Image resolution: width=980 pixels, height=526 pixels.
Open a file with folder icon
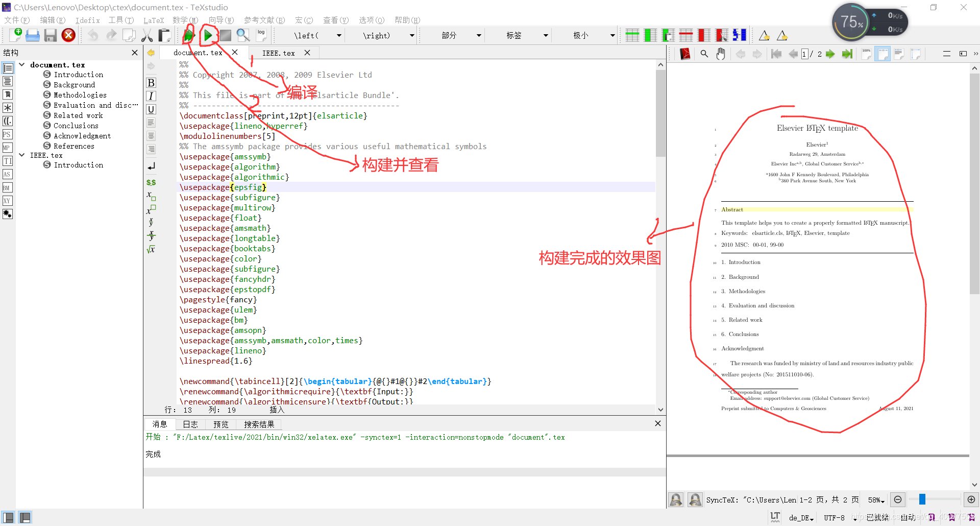coord(33,35)
